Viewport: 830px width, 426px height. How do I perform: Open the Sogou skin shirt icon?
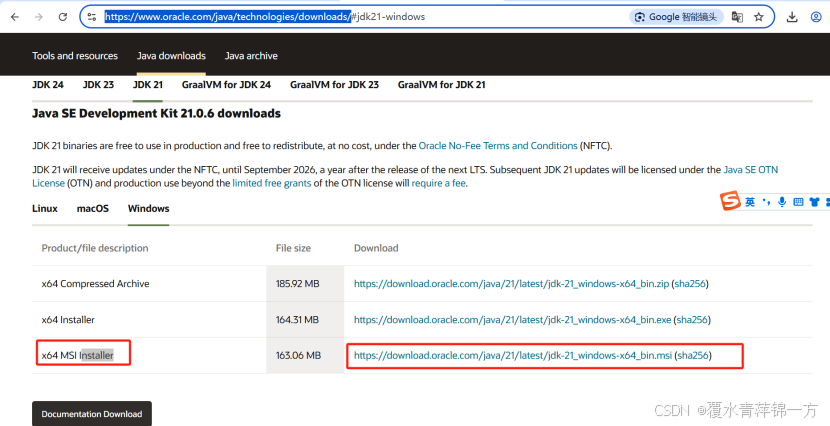[x=814, y=202]
